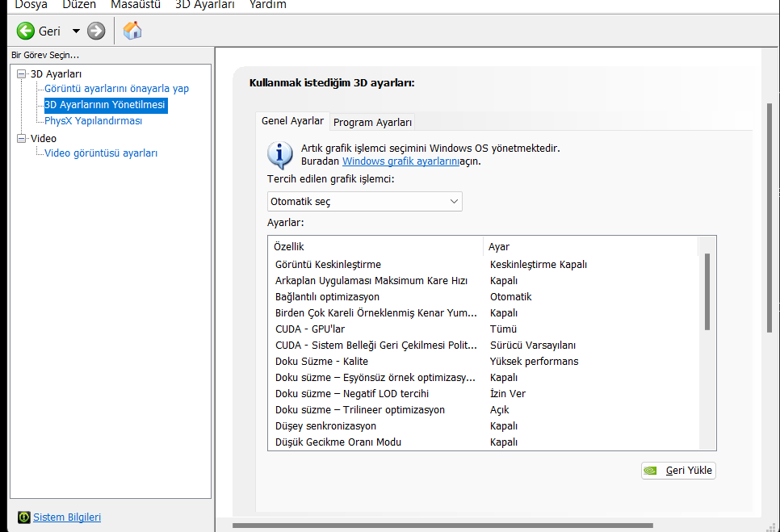Viewport: 780px width, 532px height.
Task: Click the Açık value for Trilineer
Action: [x=500, y=409]
